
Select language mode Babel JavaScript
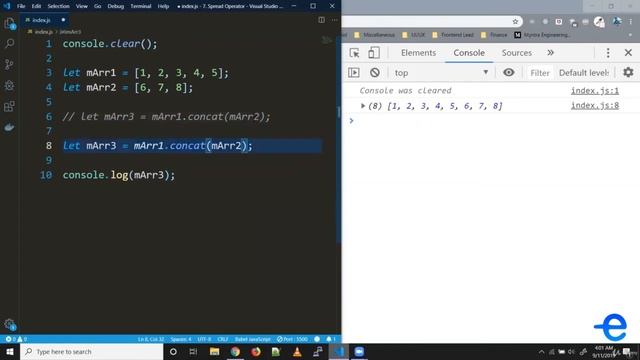point(253,339)
